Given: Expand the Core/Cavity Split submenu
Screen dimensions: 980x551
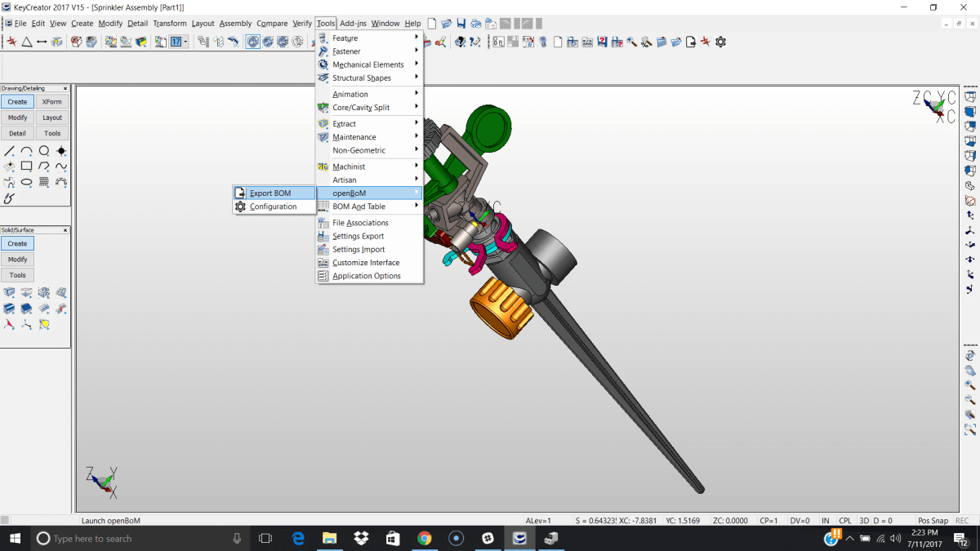Looking at the screenshot, I should pyautogui.click(x=369, y=108).
